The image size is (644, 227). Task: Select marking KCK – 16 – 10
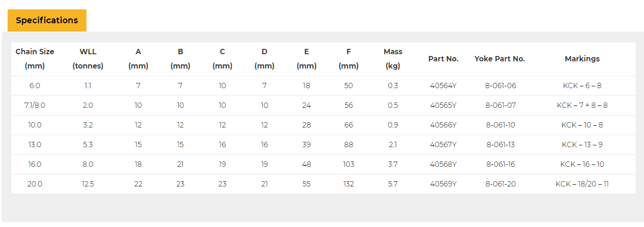(x=582, y=164)
